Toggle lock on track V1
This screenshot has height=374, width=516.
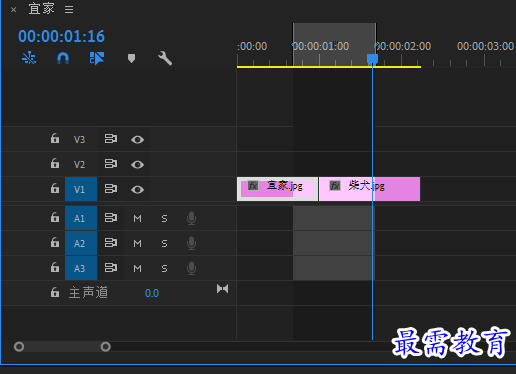tap(55, 188)
